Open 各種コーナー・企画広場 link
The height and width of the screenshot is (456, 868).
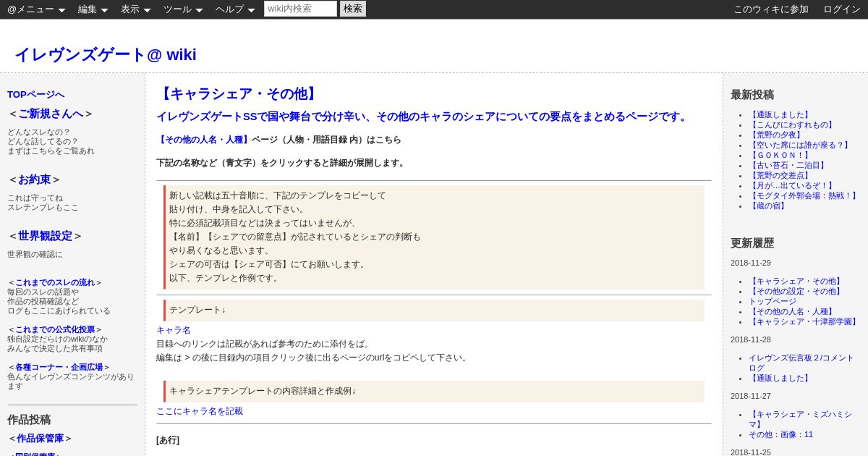coord(59,367)
